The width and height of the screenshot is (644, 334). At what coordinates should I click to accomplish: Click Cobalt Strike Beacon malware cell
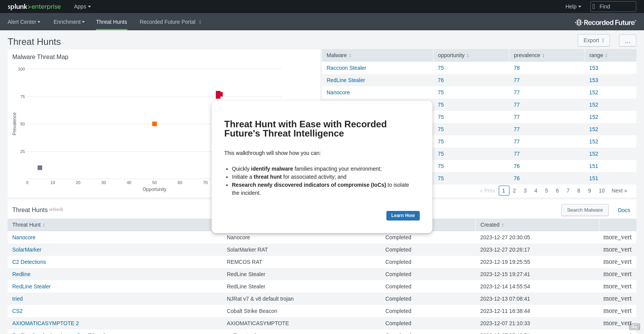(252, 311)
